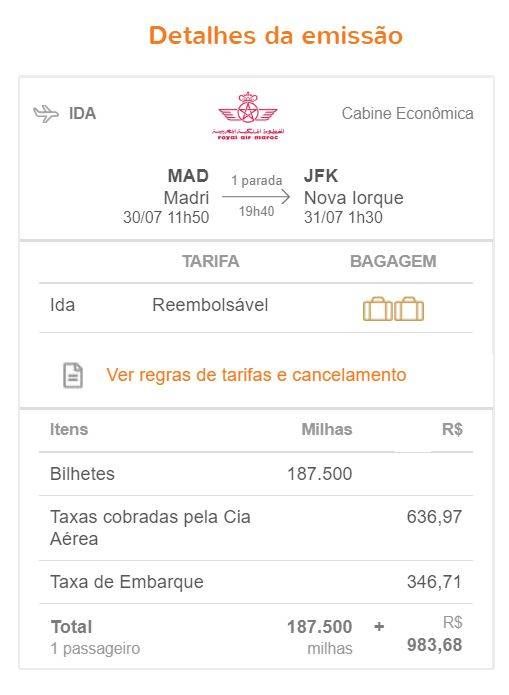Click the airplane IDA icon
This screenshot has width=509, height=695.
tap(46, 114)
